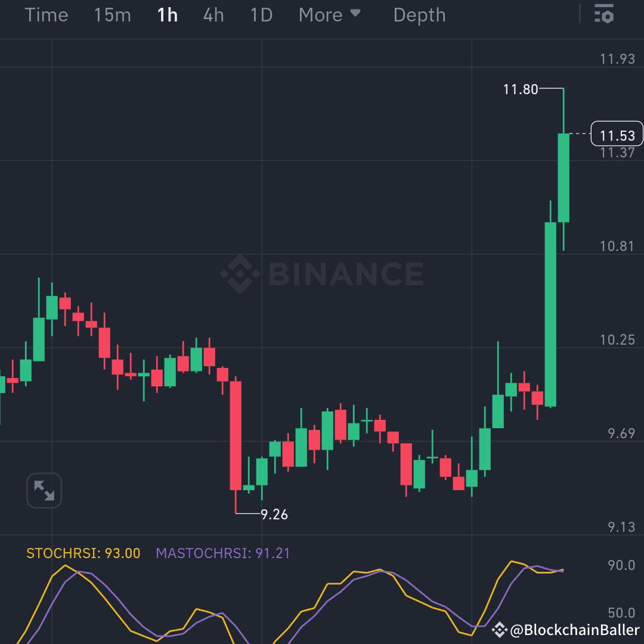644x644 pixels.
Task: Click the 4h interval option
Action: [x=213, y=15]
